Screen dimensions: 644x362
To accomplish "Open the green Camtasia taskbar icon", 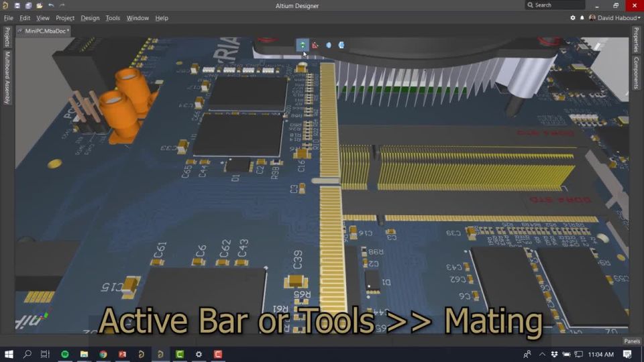I will point(180,354).
